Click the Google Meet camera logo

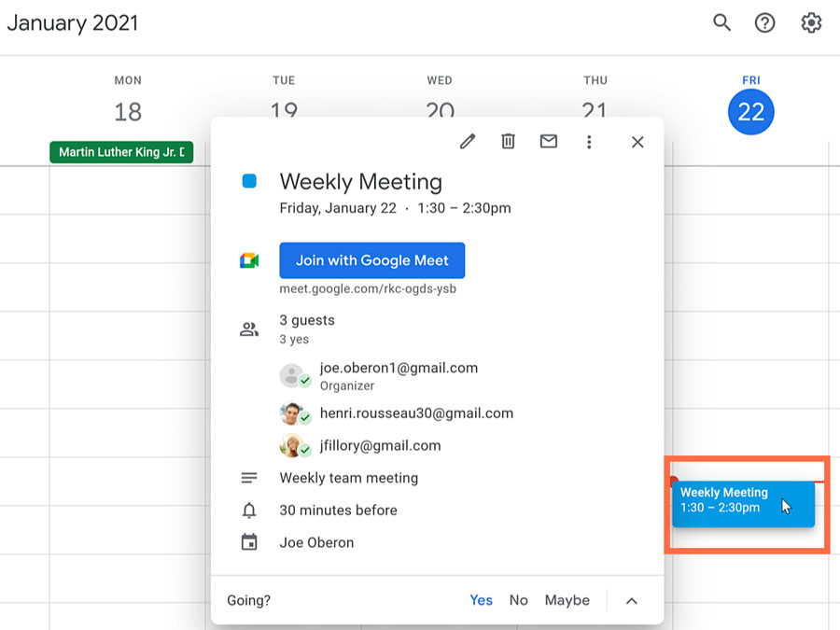(x=249, y=260)
